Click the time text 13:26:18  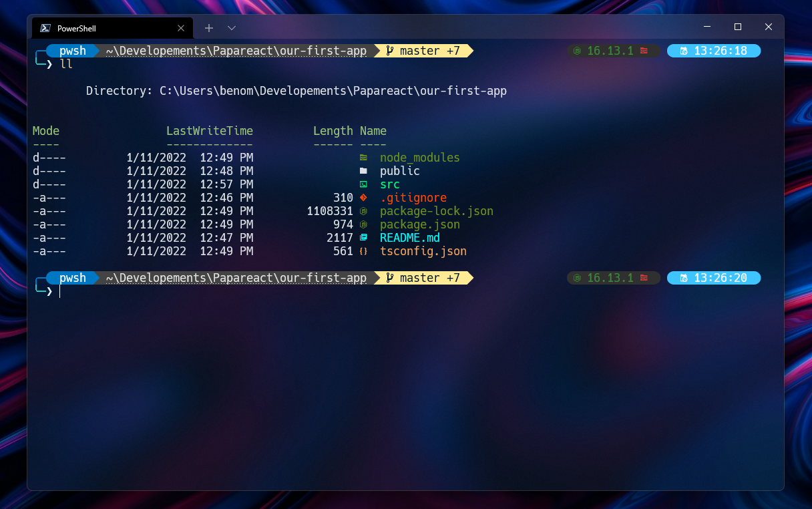coord(721,51)
